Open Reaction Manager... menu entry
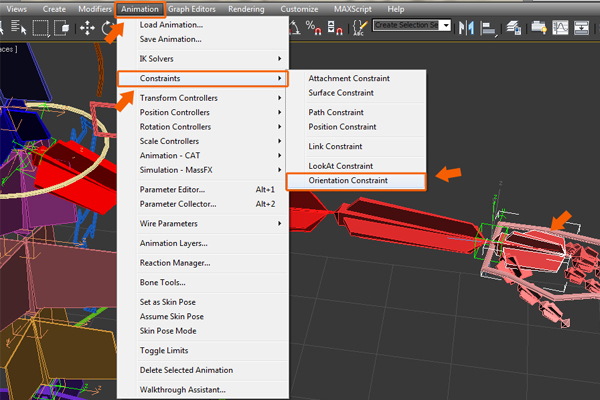This screenshot has height=400, width=600. point(203,263)
